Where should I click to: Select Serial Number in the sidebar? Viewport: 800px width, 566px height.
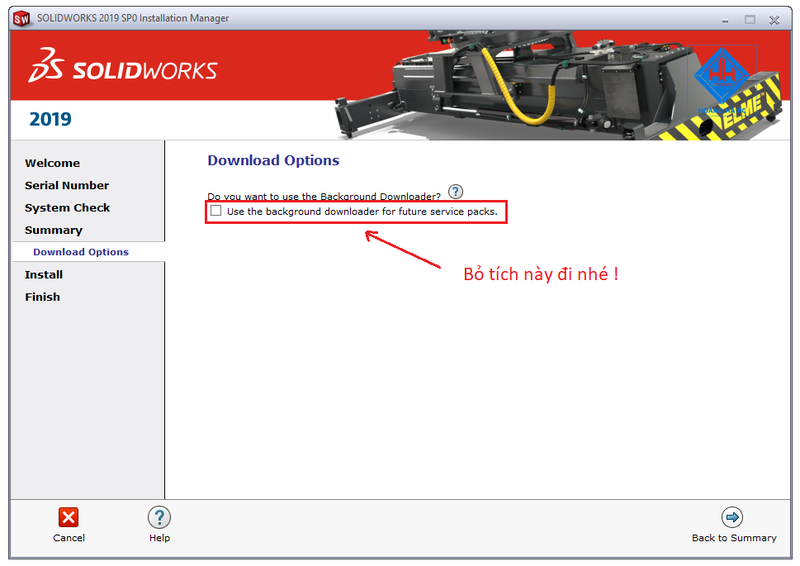click(67, 185)
